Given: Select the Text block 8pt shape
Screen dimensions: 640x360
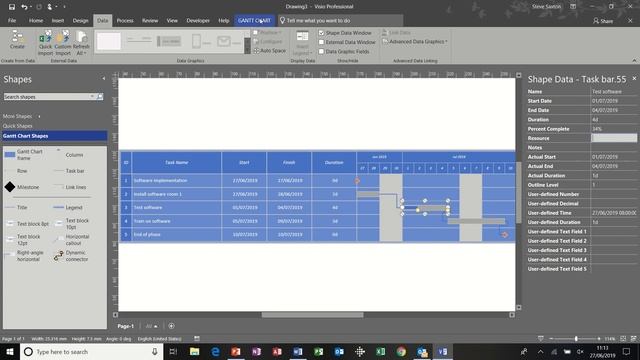Looking at the screenshot, I should click(x=27, y=224).
